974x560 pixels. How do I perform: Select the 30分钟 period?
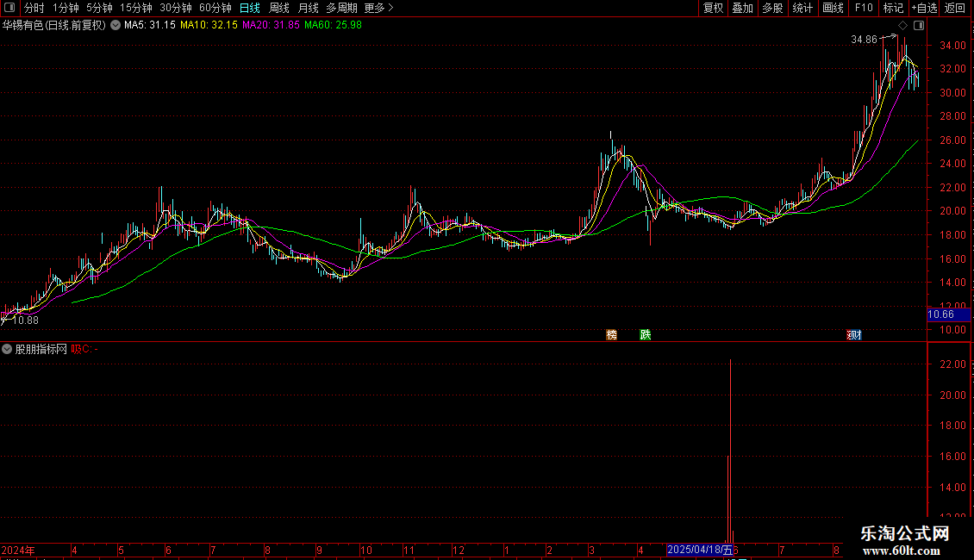tap(176, 8)
